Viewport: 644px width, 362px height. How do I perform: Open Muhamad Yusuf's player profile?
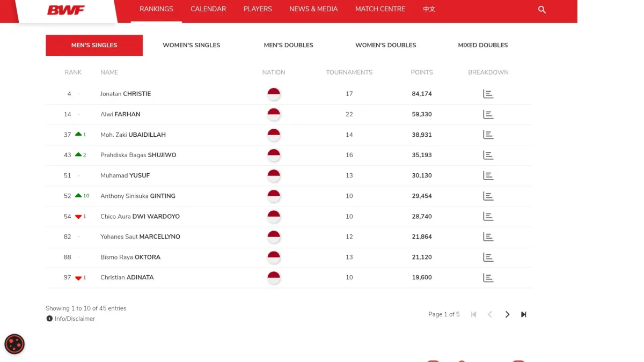click(x=125, y=175)
